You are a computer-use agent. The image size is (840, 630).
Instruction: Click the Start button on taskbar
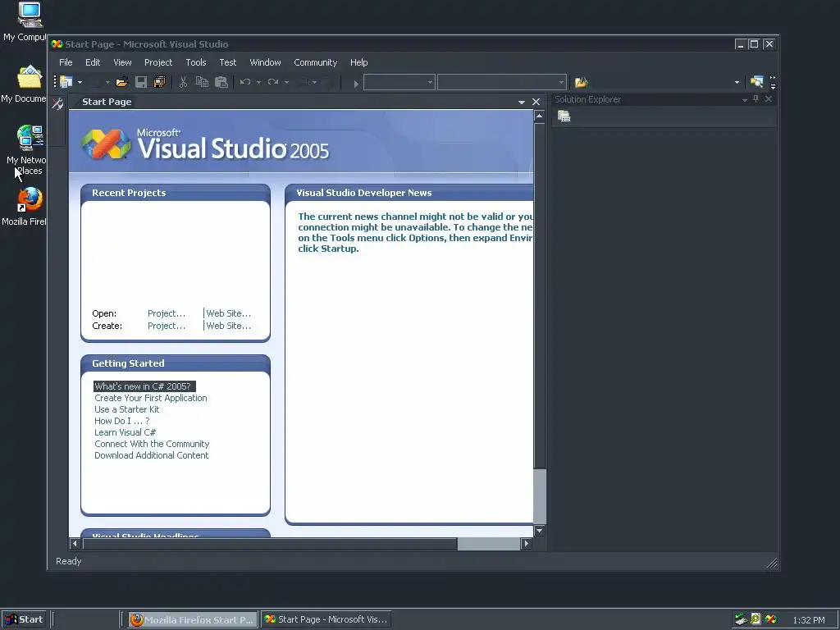point(24,619)
